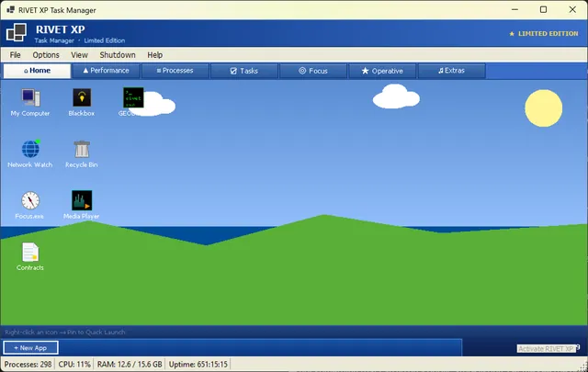Click "Uptime: 651:15:15" status entry
Screen dimensions: 588x372
click(198, 364)
